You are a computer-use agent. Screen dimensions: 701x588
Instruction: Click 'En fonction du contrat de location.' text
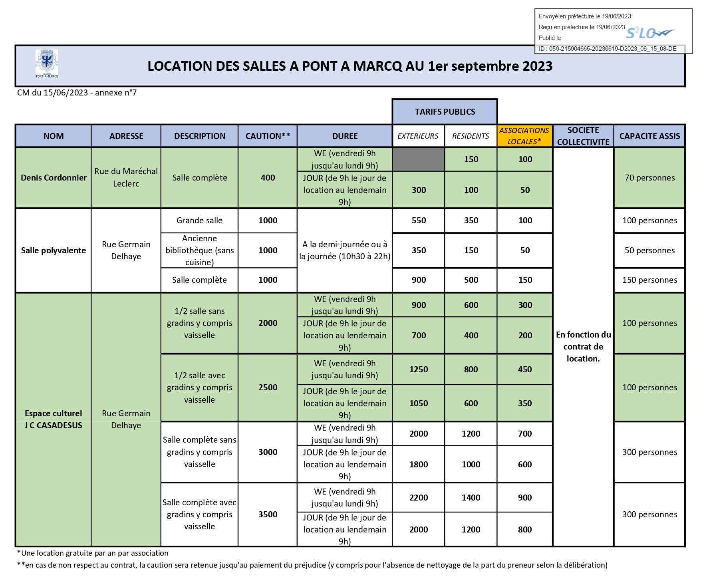click(x=583, y=347)
